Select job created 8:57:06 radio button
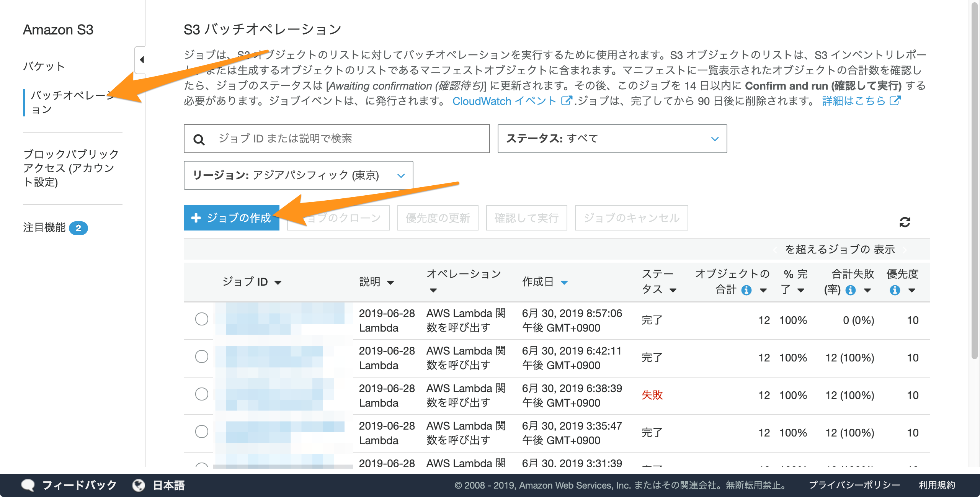 pyautogui.click(x=201, y=319)
